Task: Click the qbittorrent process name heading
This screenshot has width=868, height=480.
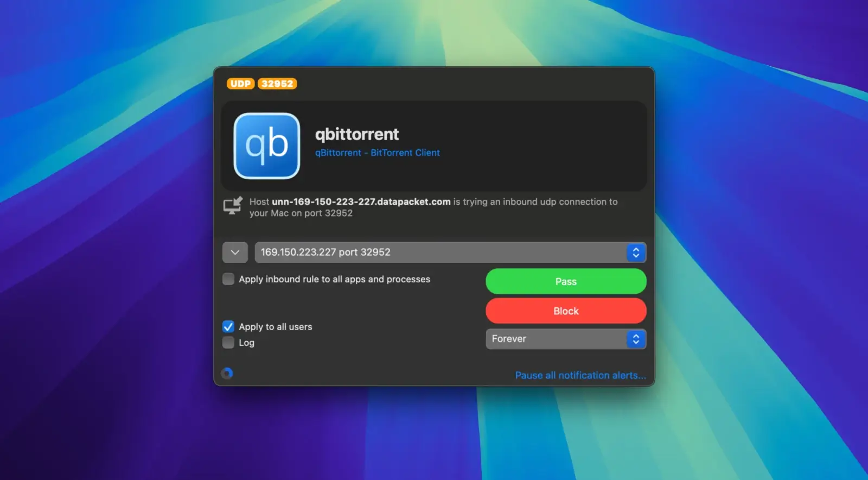Action: pos(357,134)
